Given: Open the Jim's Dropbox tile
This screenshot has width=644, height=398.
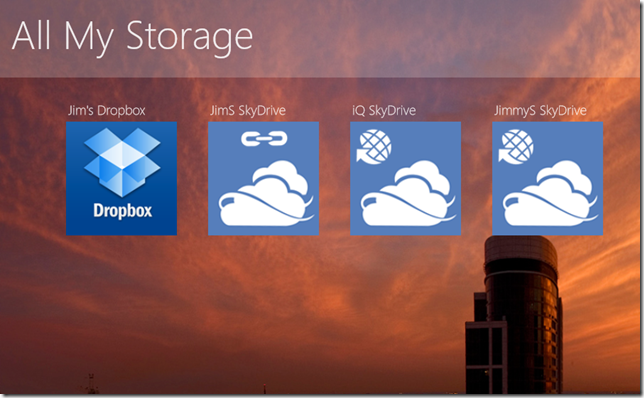Looking at the screenshot, I should pyautogui.click(x=122, y=178).
